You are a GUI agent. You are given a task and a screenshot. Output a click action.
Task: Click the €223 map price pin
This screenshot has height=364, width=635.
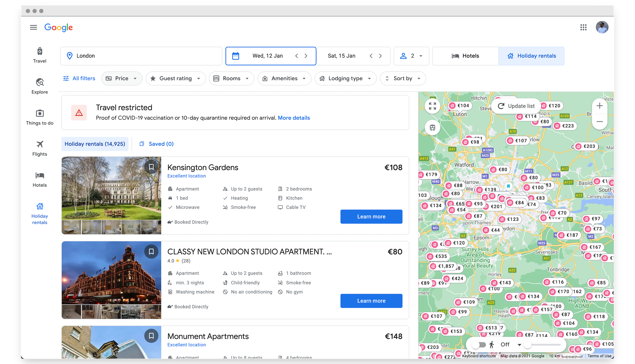point(565,126)
